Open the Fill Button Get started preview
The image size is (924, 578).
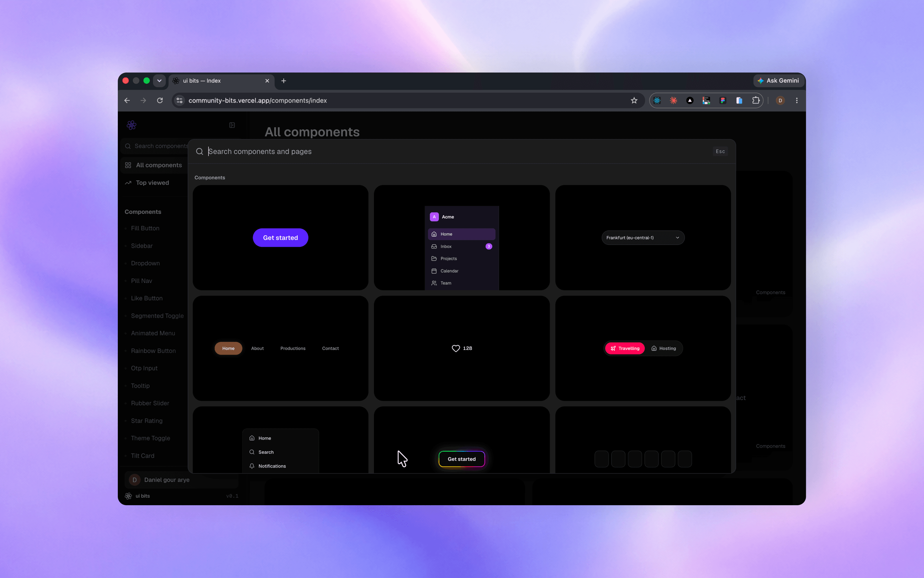(280, 237)
